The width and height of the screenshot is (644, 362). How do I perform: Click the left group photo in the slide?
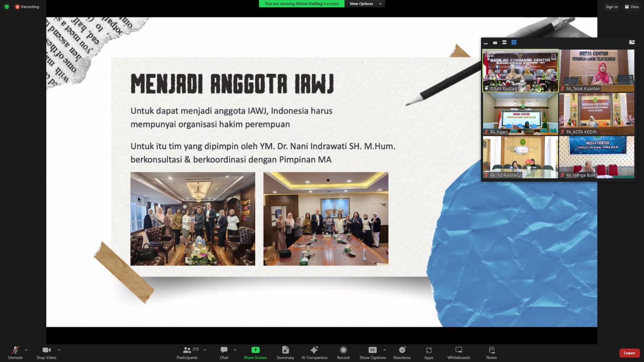(x=193, y=219)
